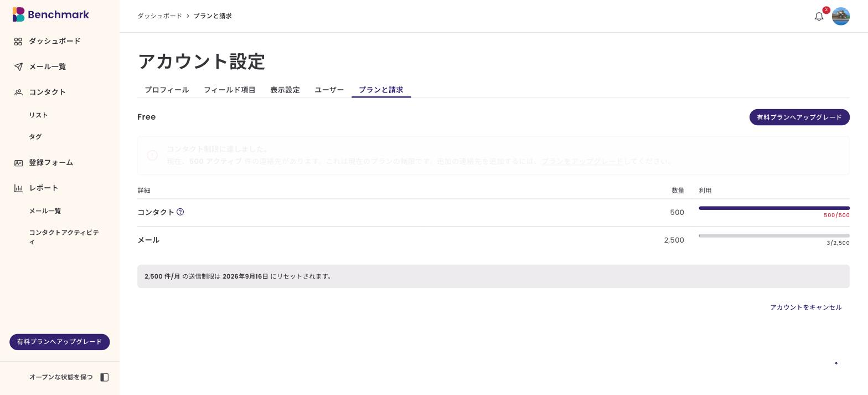
Task: Click the 登録フォーム form icon
Action: 18,163
